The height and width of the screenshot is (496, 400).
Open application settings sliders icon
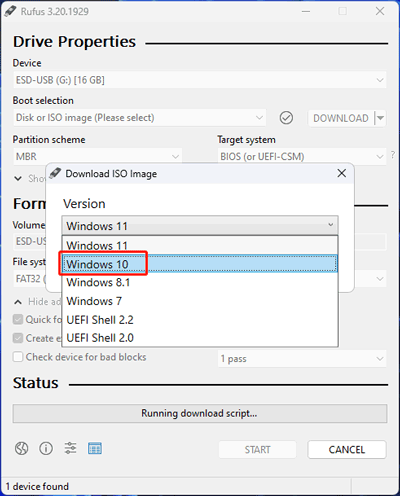pos(70,448)
